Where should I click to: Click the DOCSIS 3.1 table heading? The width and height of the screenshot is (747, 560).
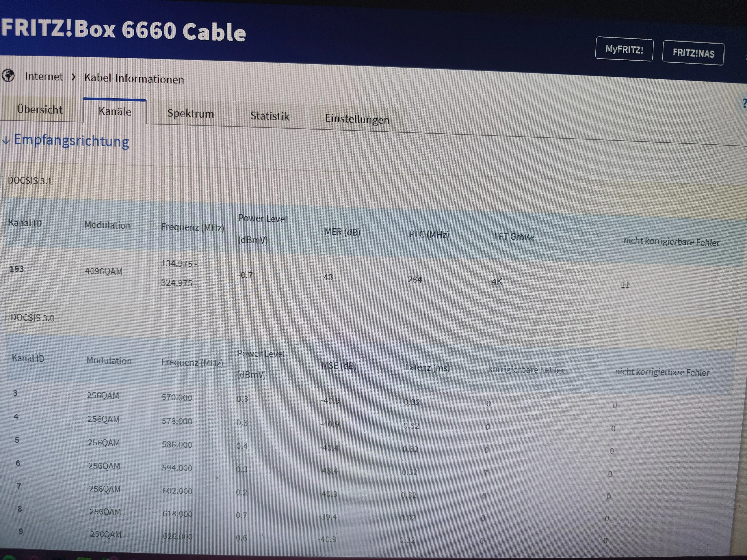30,181
